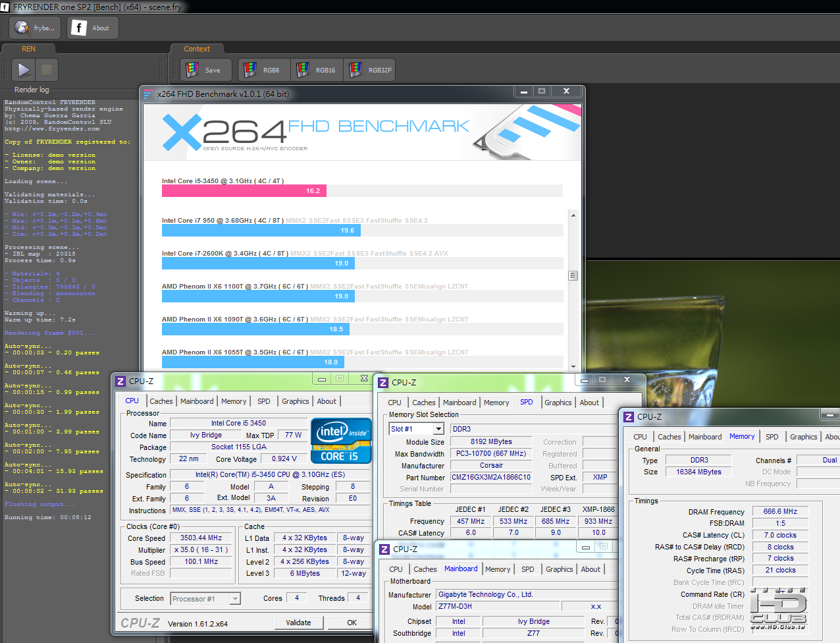Switch to the REN tab

(x=28, y=49)
